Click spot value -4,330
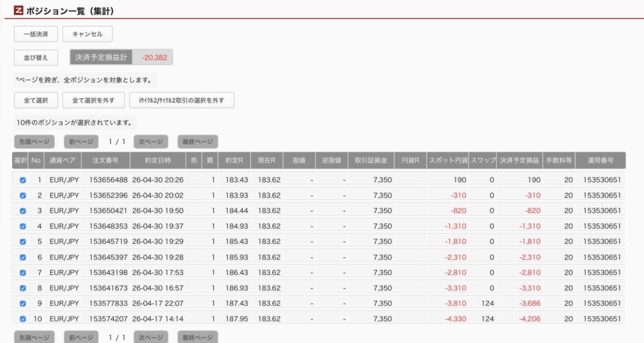This screenshot has width=644, height=343. click(455, 318)
